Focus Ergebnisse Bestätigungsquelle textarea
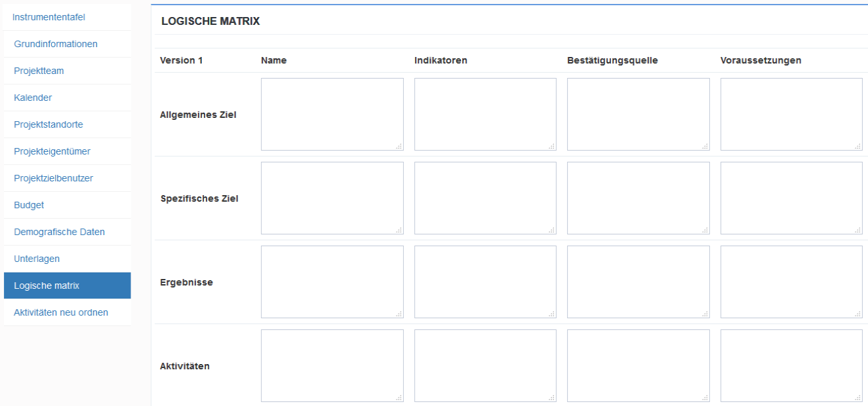 click(639, 282)
